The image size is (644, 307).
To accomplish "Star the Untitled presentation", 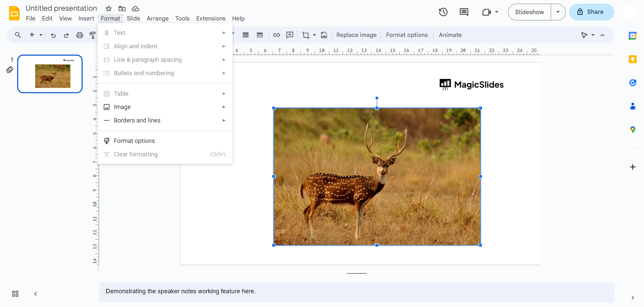I will pyautogui.click(x=108, y=9).
